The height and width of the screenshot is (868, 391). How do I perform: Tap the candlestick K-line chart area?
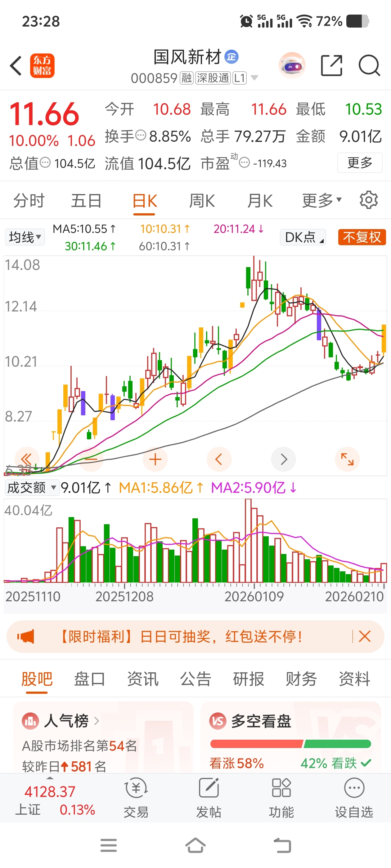[x=195, y=365]
